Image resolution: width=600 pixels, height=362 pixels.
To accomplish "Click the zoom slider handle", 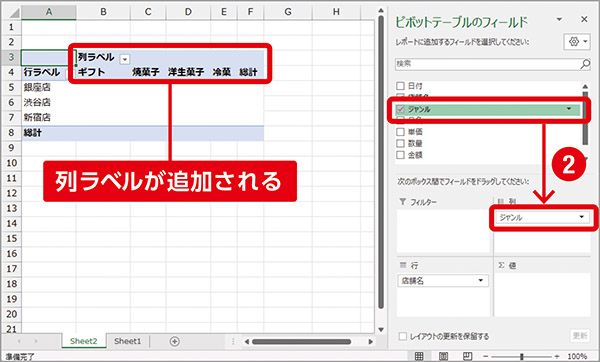I will click(x=522, y=356).
